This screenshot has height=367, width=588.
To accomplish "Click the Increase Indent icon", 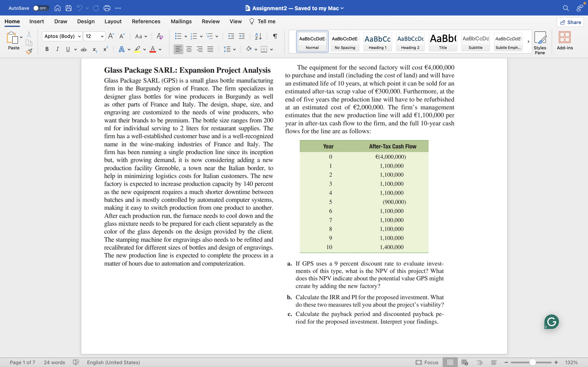I will click(x=242, y=36).
